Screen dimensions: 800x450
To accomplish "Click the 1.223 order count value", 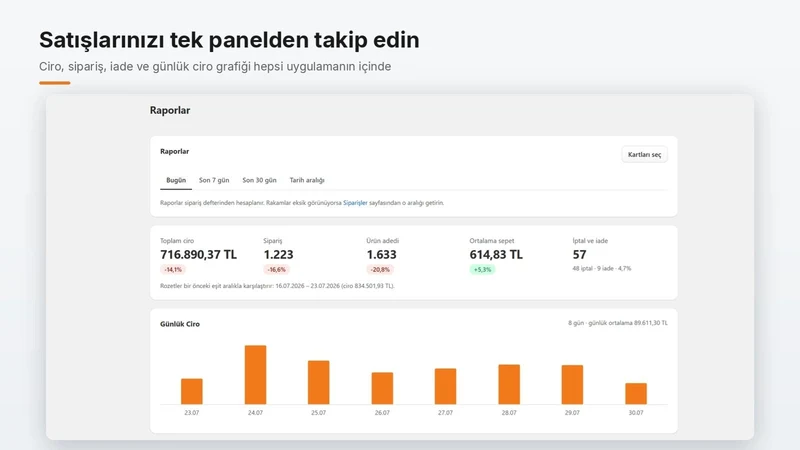I will point(278,255).
